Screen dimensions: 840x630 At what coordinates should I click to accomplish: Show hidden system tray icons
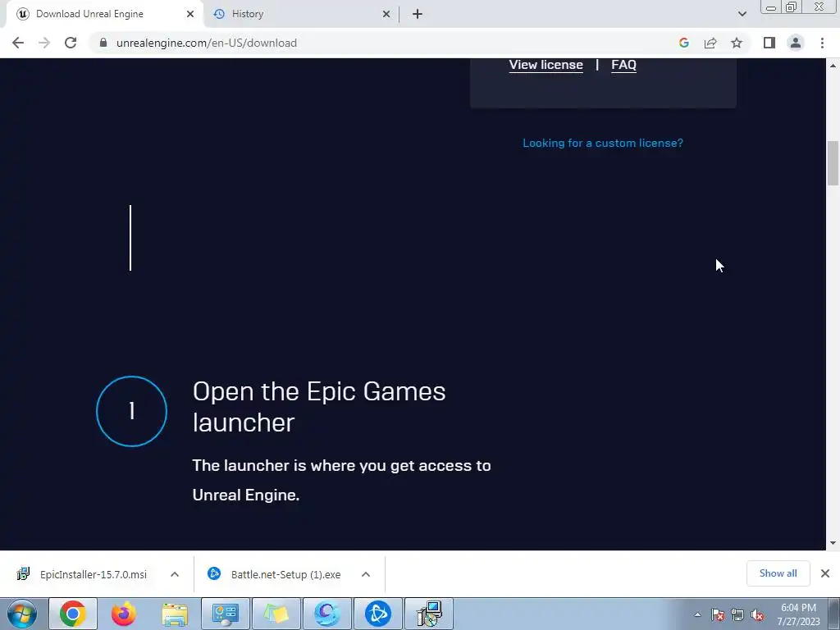697,614
